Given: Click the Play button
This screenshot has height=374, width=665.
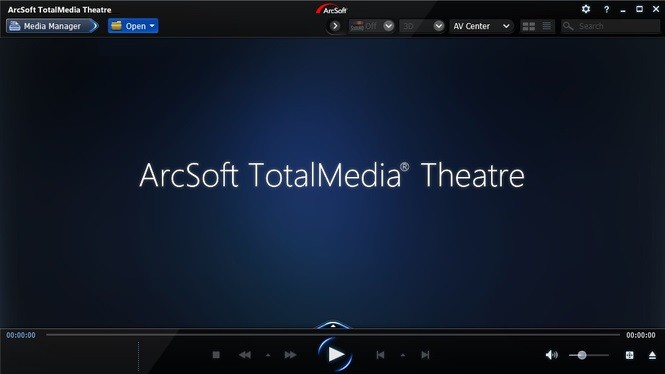Looking at the screenshot, I should pyautogui.click(x=335, y=354).
